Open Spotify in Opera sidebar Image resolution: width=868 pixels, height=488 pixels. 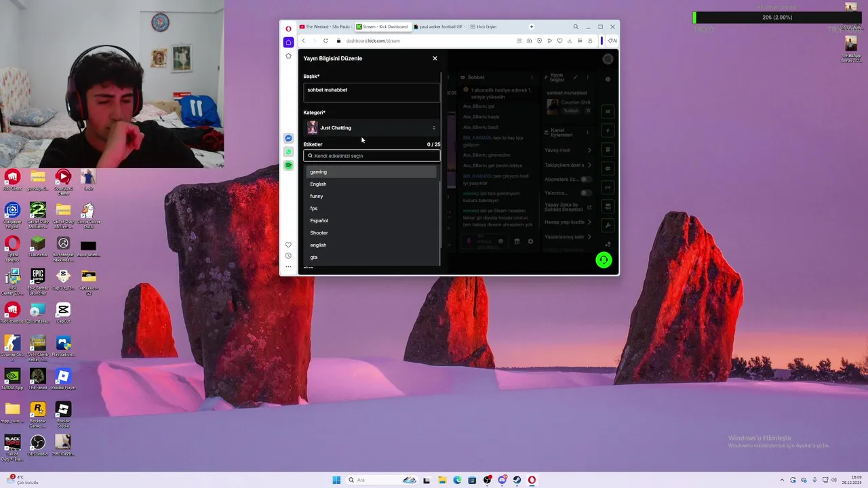[x=288, y=165]
